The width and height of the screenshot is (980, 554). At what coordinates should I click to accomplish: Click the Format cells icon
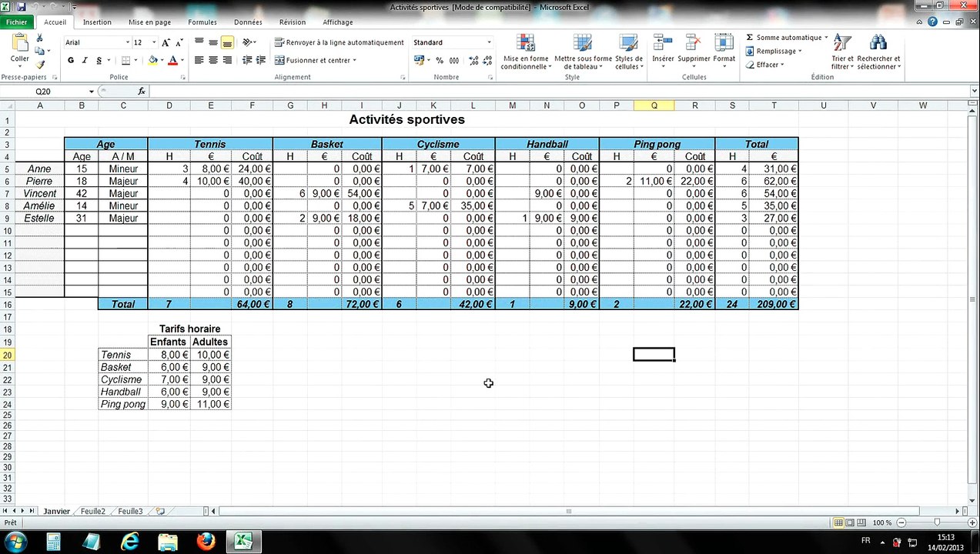[x=724, y=43]
